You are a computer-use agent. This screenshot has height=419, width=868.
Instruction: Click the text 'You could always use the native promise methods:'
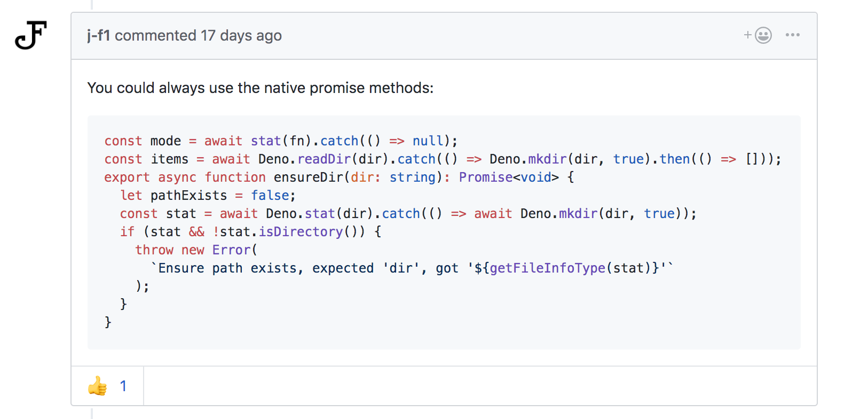coord(261,88)
